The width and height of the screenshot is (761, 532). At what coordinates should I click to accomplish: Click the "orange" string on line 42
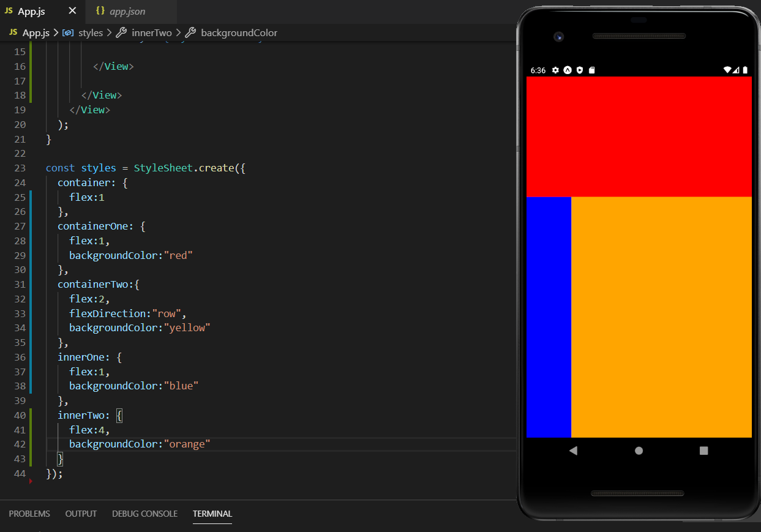click(187, 444)
